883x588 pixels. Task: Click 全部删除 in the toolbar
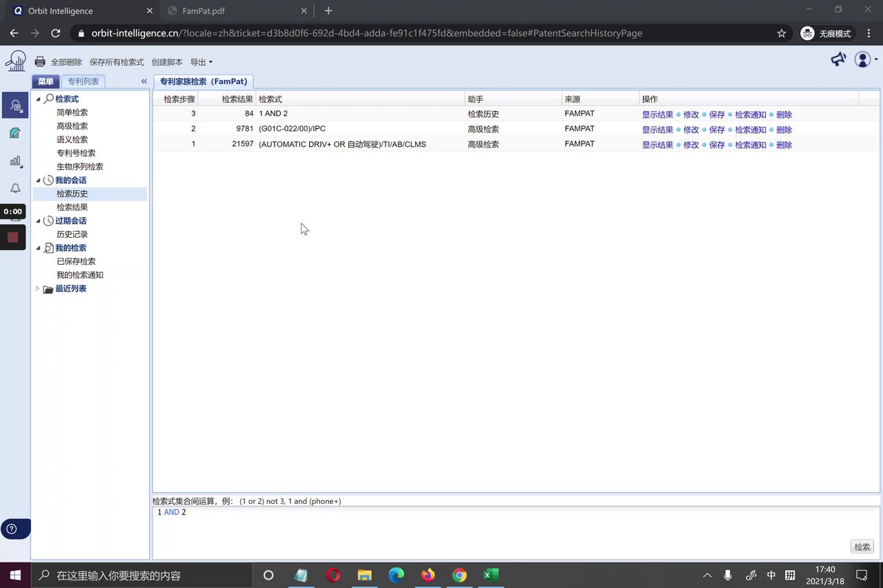66,62
